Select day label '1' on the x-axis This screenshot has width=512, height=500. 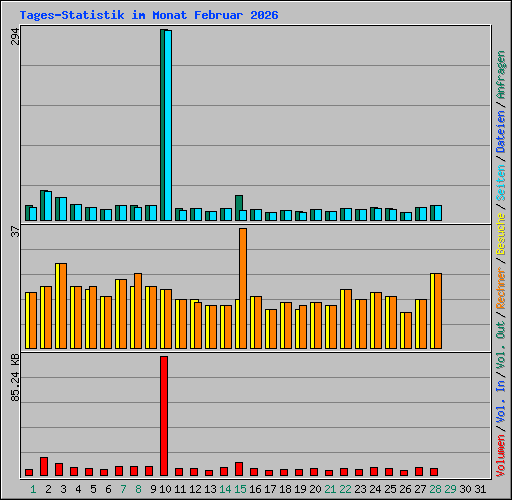33,489
